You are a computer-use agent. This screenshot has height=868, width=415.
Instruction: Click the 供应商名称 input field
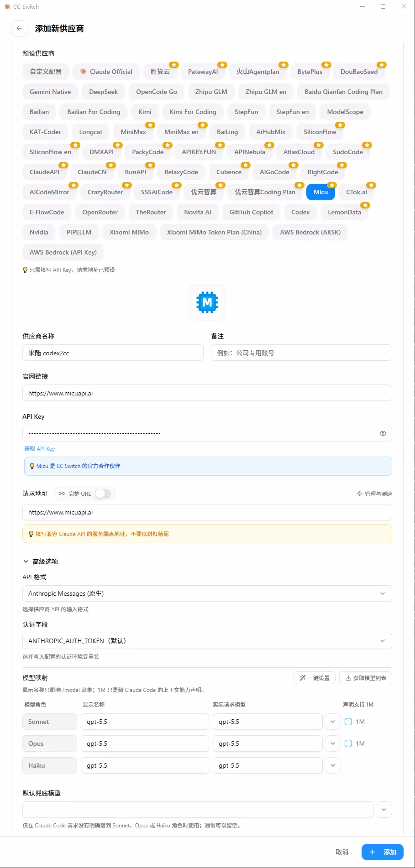[113, 353]
